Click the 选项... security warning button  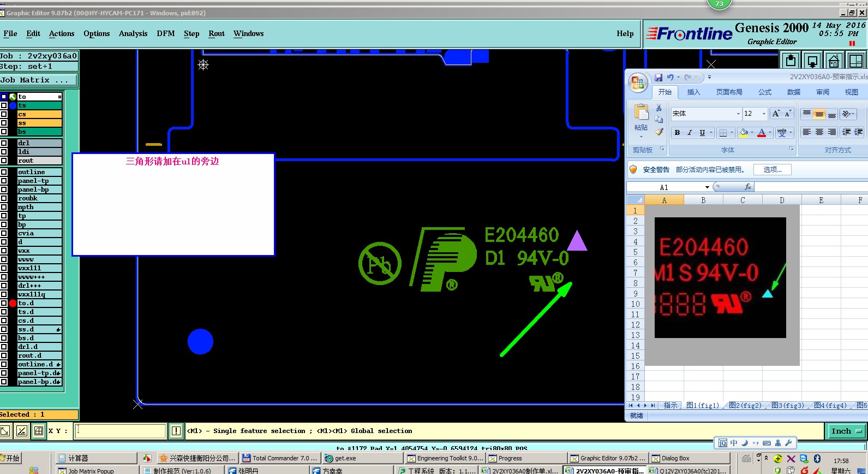(x=773, y=170)
